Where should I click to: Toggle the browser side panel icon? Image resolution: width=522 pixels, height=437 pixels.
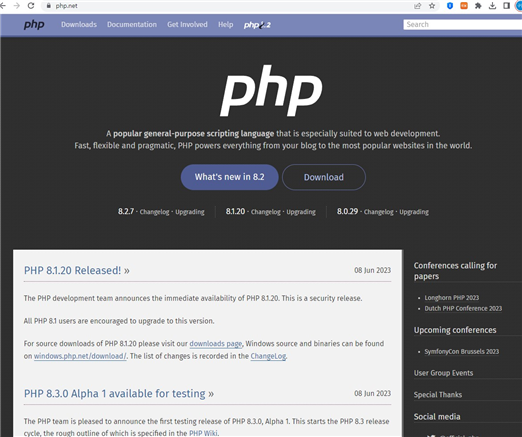point(506,6)
